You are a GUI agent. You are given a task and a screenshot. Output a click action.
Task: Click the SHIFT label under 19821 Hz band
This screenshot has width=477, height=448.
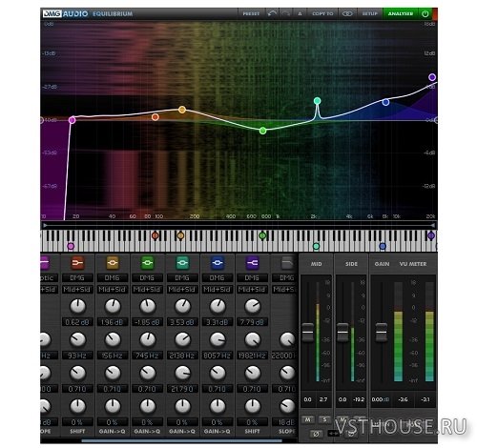point(252,431)
